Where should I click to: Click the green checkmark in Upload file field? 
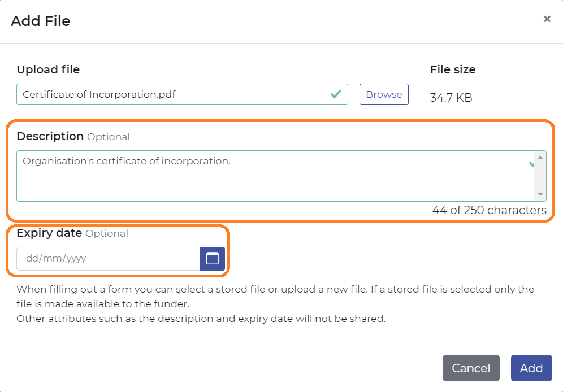tap(336, 94)
